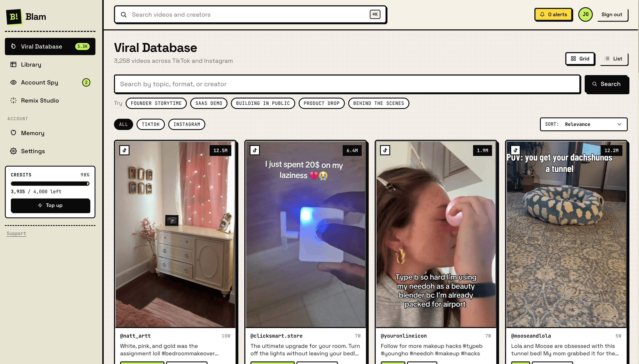Screen dimensions: 639x364
Task: Click the Remix Studio sparkle icon
Action: click(13, 100)
